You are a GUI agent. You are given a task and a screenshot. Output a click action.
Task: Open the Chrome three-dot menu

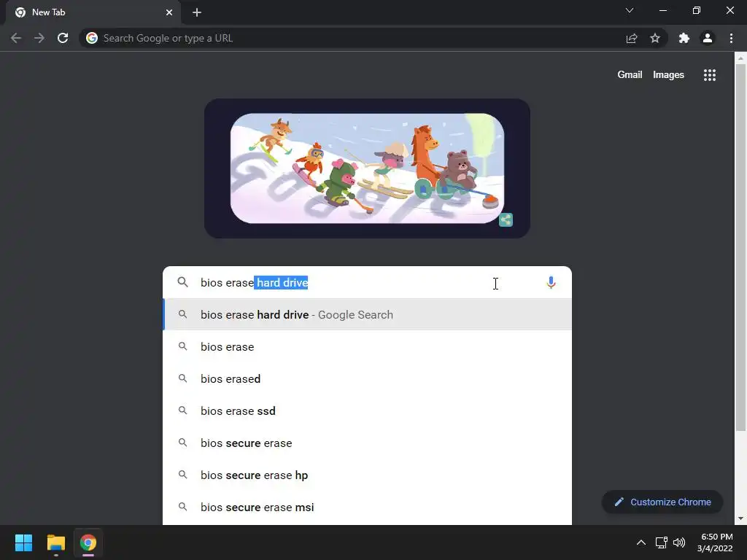(731, 38)
